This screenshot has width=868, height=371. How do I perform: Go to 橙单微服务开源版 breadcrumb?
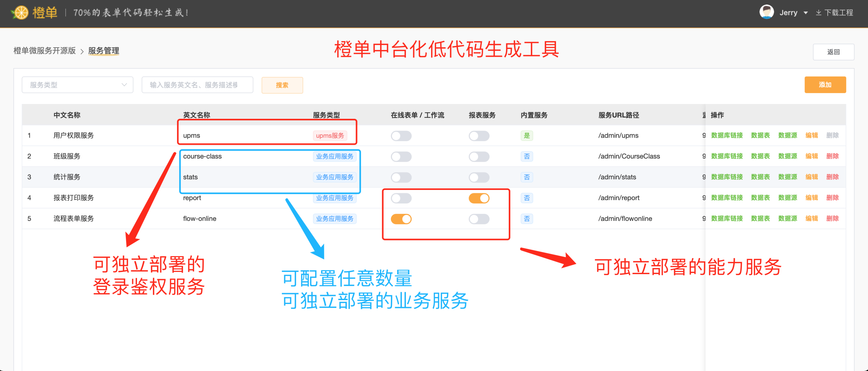44,51
